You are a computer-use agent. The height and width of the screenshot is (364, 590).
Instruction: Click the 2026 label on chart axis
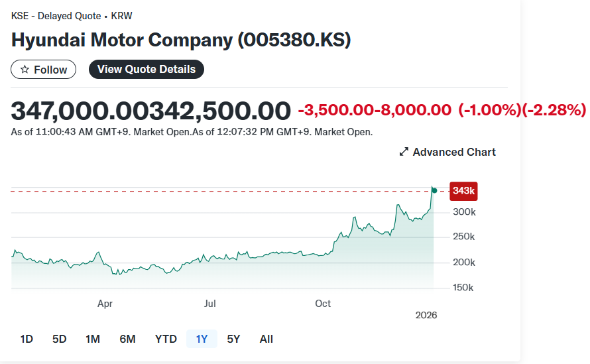point(426,315)
